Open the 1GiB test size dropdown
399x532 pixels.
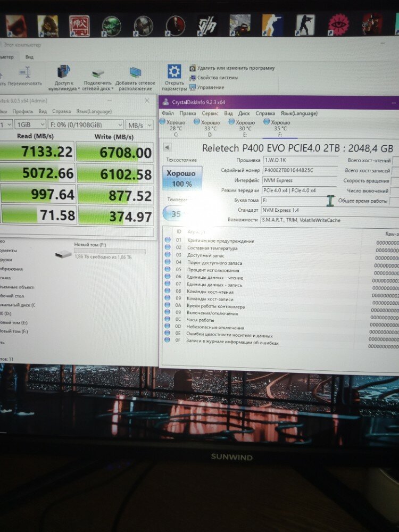(x=30, y=124)
